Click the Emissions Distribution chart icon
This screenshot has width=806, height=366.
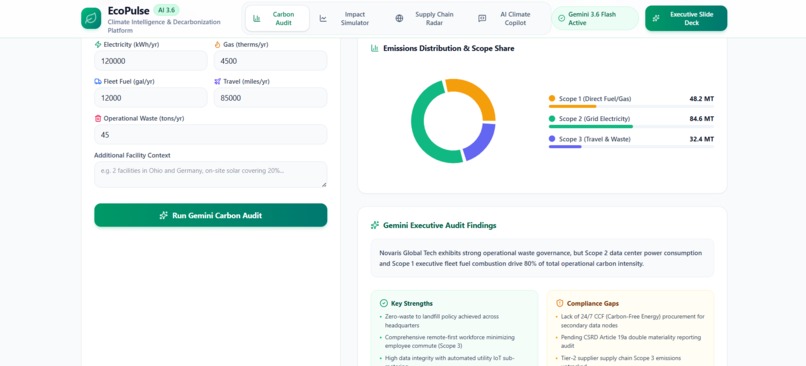coord(375,48)
